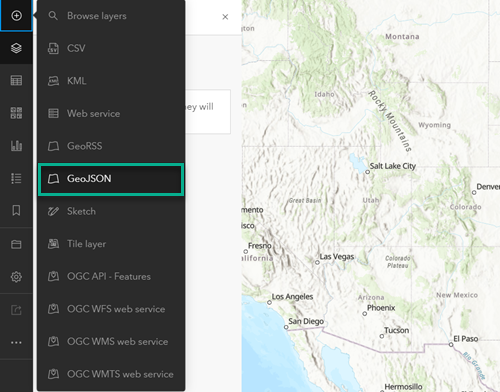The width and height of the screenshot is (500, 392).
Task: Close the Layers panel with the X
Action: (x=225, y=17)
